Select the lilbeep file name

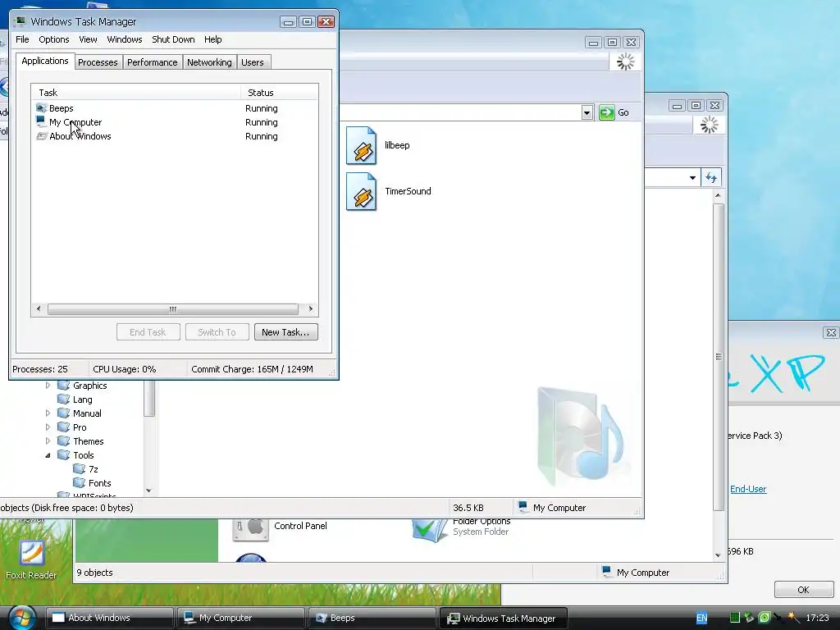pyautogui.click(x=397, y=145)
